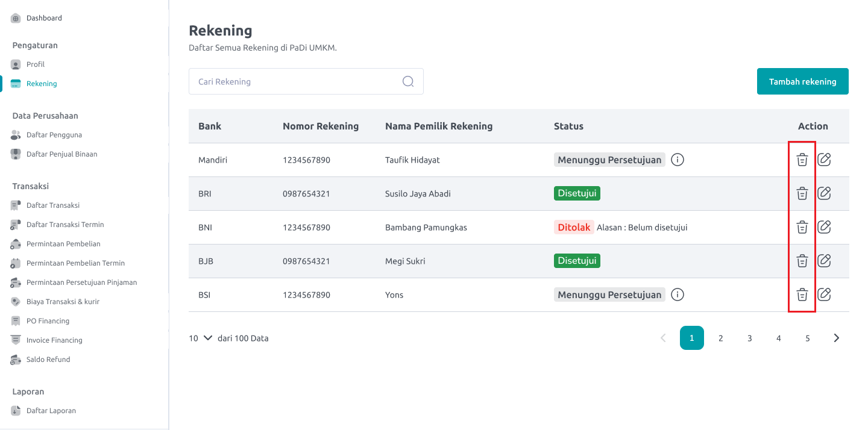The image size is (868, 430).
Task: Click the Daftar Laporan icon
Action: tap(16, 411)
